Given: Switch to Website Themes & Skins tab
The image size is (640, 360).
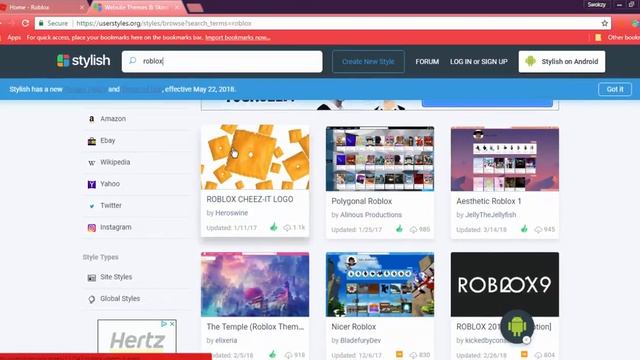Looking at the screenshot, I should pyautogui.click(x=137, y=7).
